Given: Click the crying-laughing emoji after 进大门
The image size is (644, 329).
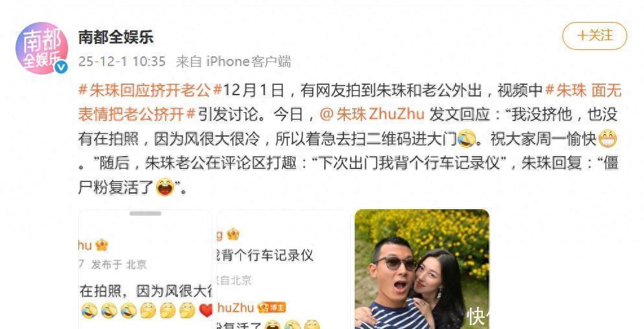Looking at the screenshot, I should click(466, 139).
